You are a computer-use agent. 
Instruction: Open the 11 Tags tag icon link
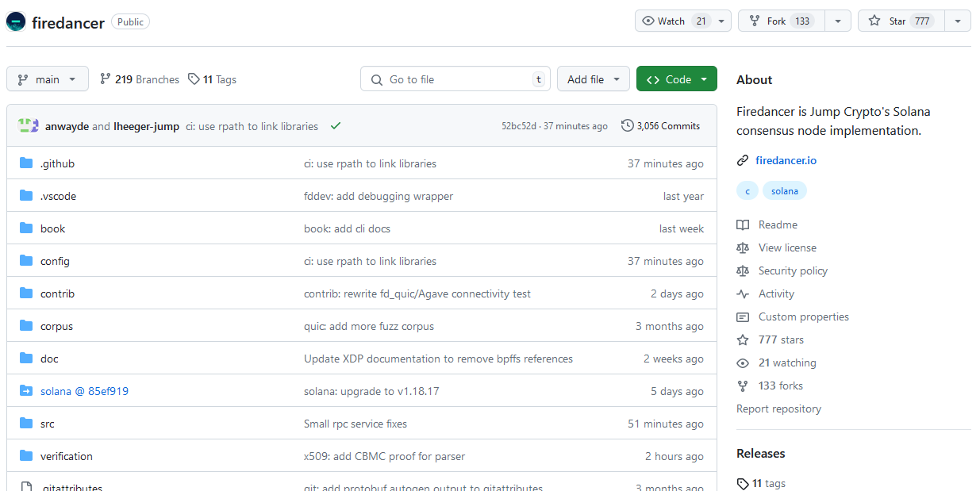[x=194, y=79]
